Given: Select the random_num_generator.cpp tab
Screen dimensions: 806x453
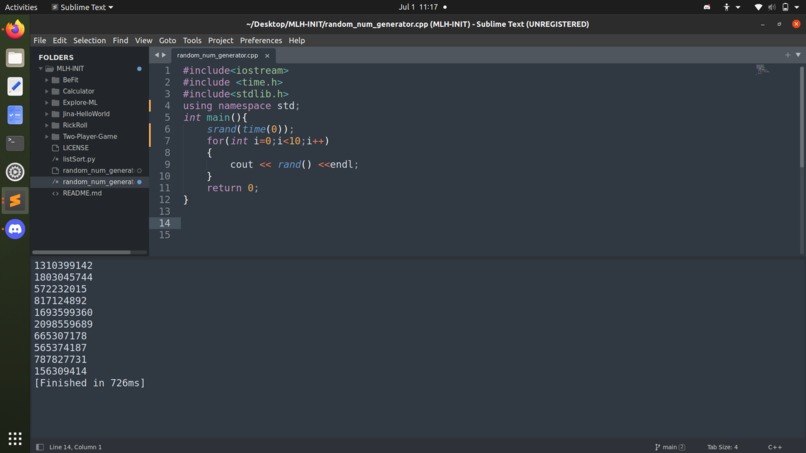Looking at the screenshot, I should [217, 56].
